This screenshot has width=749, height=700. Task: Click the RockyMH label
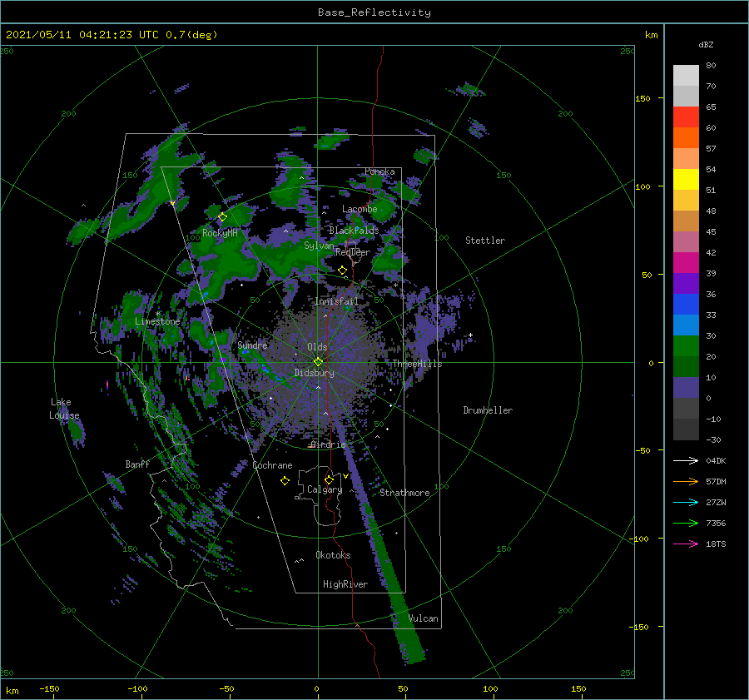click(x=220, y=233)
